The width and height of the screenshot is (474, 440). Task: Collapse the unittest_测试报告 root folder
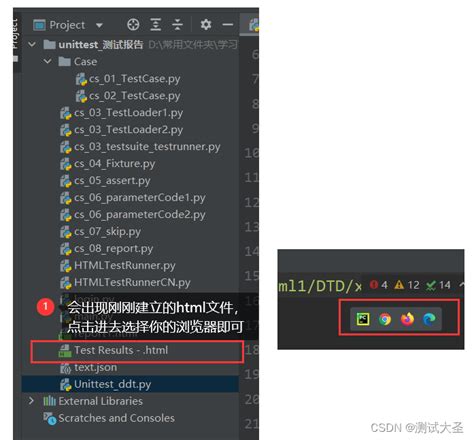[32, 44]
